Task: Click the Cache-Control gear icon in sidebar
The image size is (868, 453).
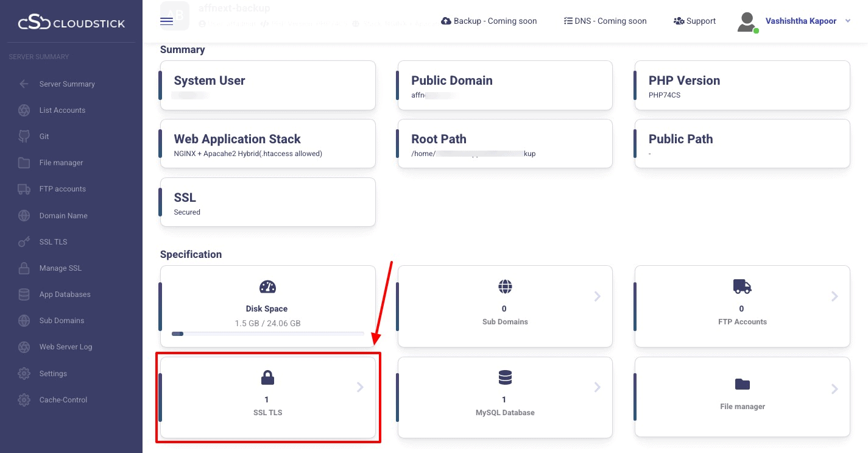Action: click(24, 400)
